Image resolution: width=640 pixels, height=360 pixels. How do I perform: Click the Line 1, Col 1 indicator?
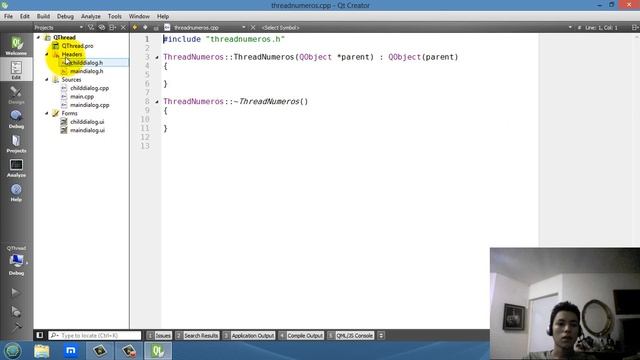click(601, 27)
